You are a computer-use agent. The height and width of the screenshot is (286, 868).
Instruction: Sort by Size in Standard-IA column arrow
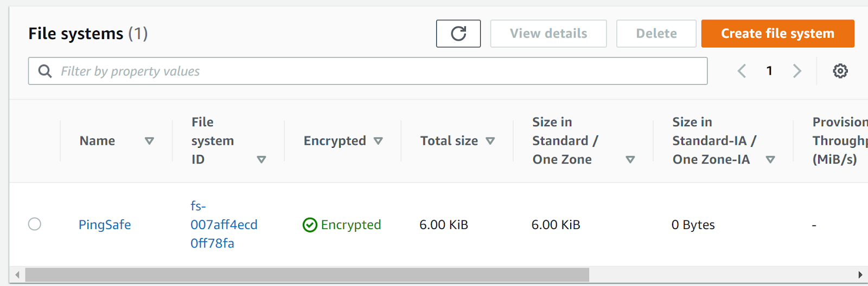tap(770, 159)
